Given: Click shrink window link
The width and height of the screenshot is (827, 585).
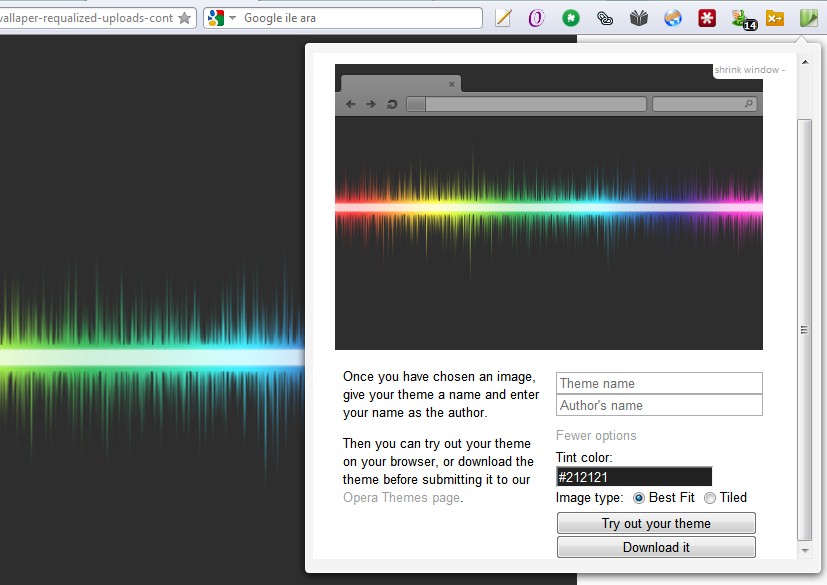Looking at the screenshot, I should 749,70.
